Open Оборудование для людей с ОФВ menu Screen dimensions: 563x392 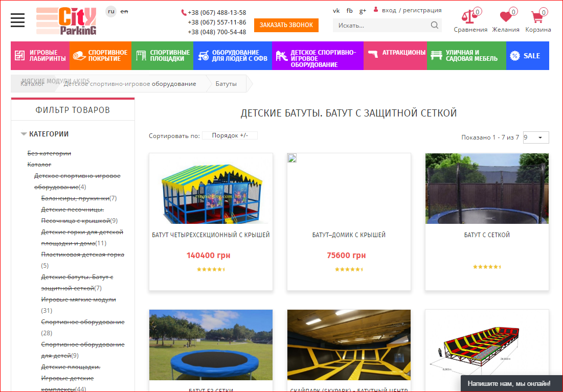[233, 56]
